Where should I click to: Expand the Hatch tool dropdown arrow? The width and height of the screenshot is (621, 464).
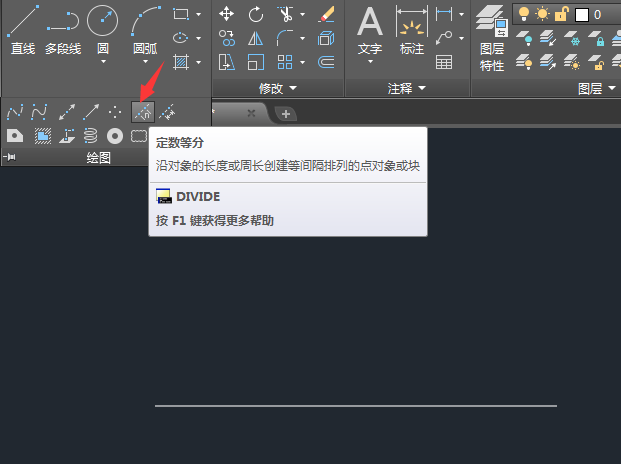pyautogui.click(x=198, y=63)
